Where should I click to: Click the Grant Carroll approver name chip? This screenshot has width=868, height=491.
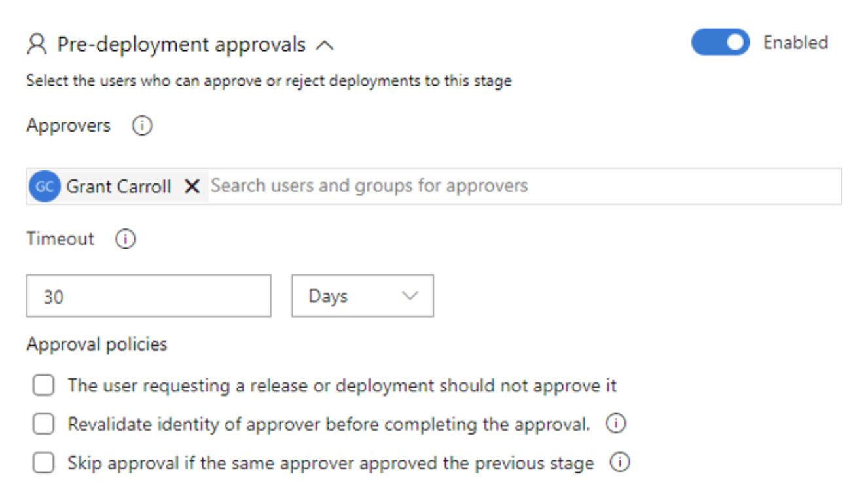pyautogui.click(x=118, y=187)
